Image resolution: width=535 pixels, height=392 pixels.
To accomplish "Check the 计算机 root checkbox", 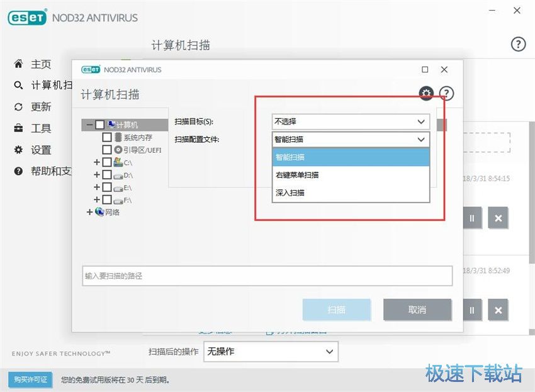I will 100,125.
